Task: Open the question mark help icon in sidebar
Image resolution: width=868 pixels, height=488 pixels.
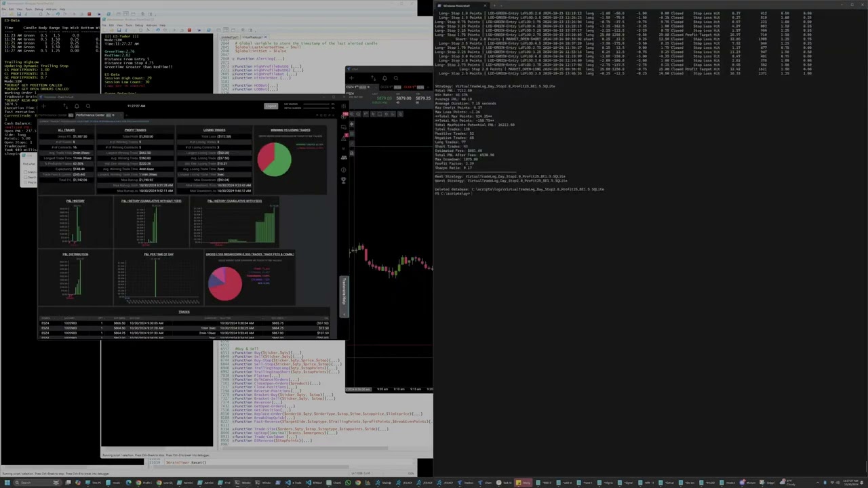Action: pos(344,170)
